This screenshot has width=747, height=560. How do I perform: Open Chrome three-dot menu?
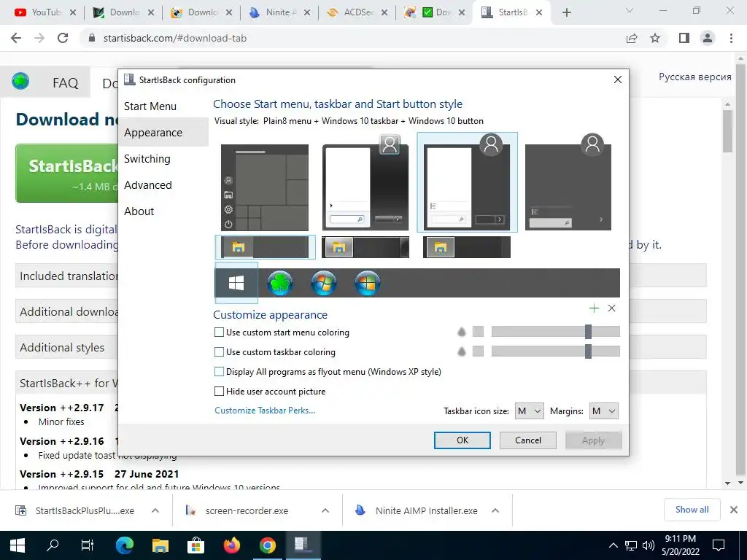pyautogui.click(x=731, y=38)
